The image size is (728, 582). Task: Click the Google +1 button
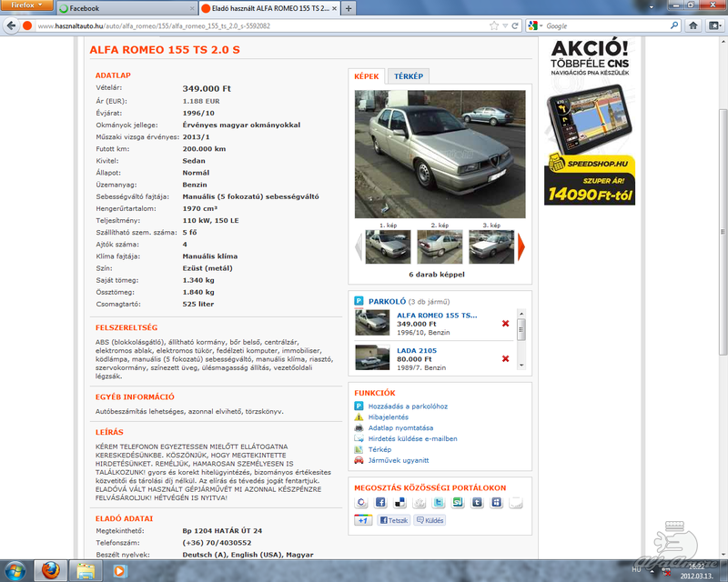[x=363, y=520]
